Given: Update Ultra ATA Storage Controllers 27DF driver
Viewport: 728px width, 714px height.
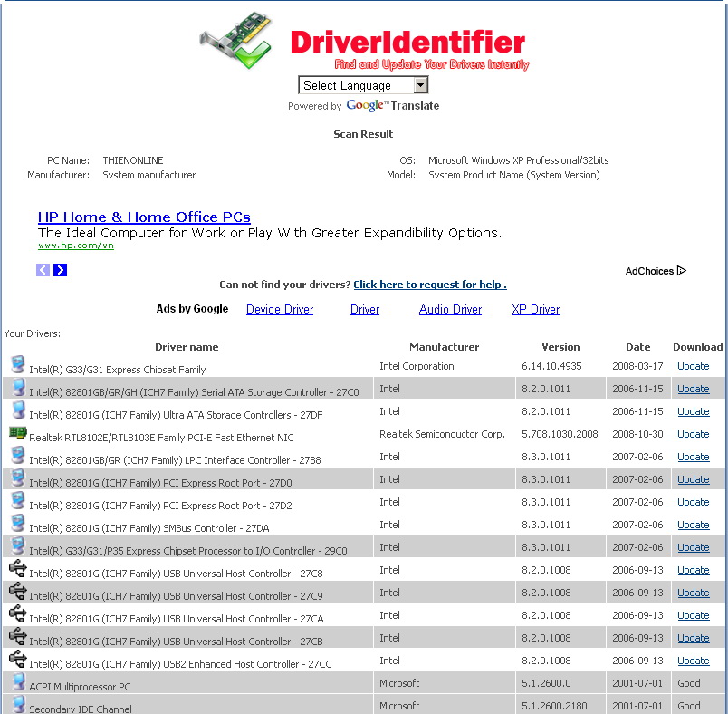Looking at the screenshot, I should pyautogui.click(x=694, y=411).
